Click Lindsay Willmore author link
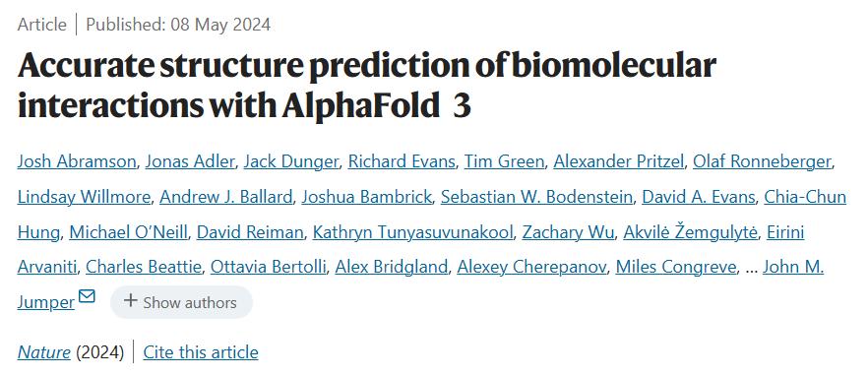The image size is (868, 376). (x=84, y=197)
